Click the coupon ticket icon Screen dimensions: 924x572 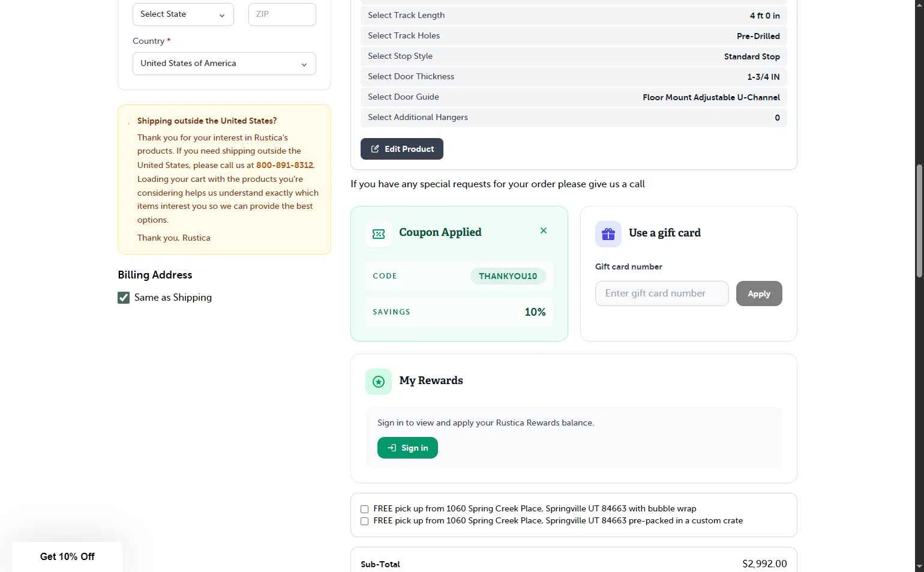(379, 234)
